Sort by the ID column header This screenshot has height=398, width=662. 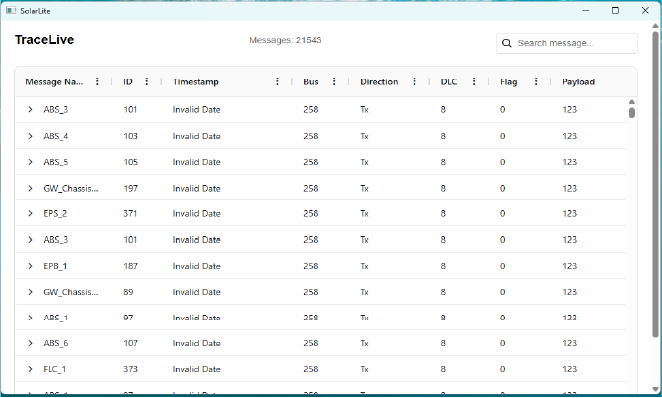[x=128, y=81]
